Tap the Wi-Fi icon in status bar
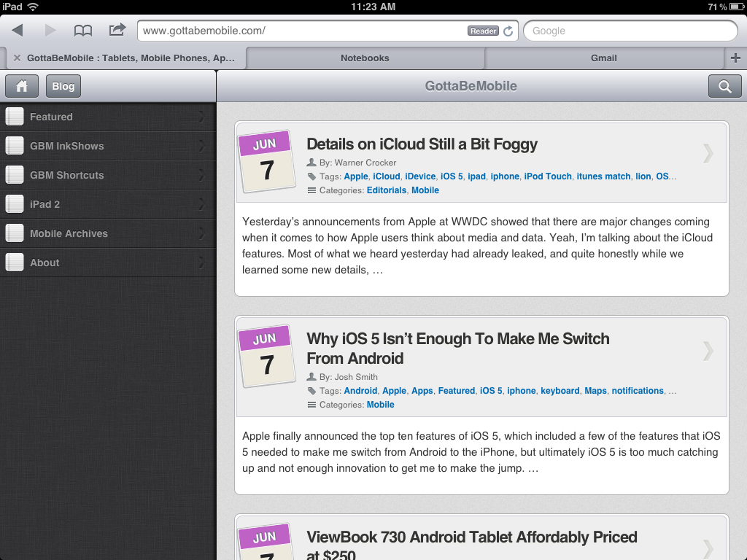This screenshot has height=560, width=747. (33, 7)
